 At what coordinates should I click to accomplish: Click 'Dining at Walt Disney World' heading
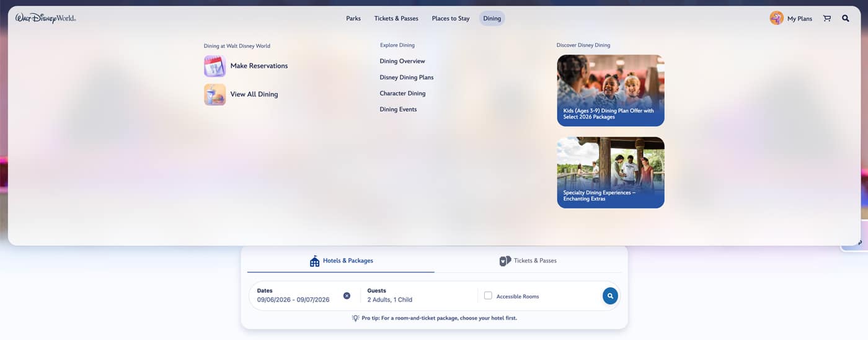tap(237, 46)
